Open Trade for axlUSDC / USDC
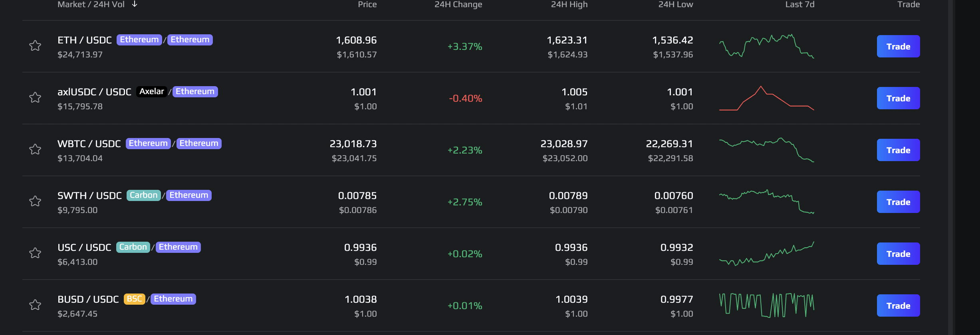Viewport: 980px width, 335px height. [x=898, y=98]
